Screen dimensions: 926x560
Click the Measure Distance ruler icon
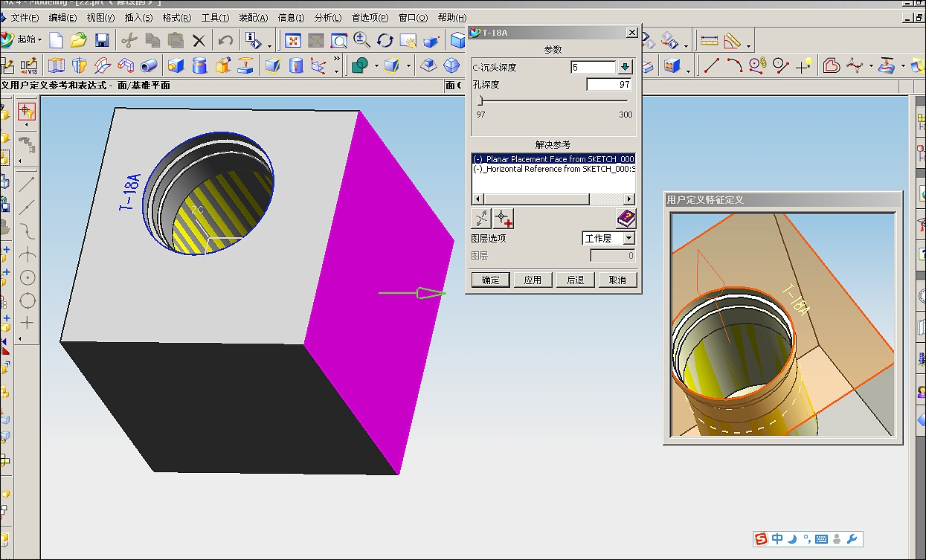click(709, 40)
